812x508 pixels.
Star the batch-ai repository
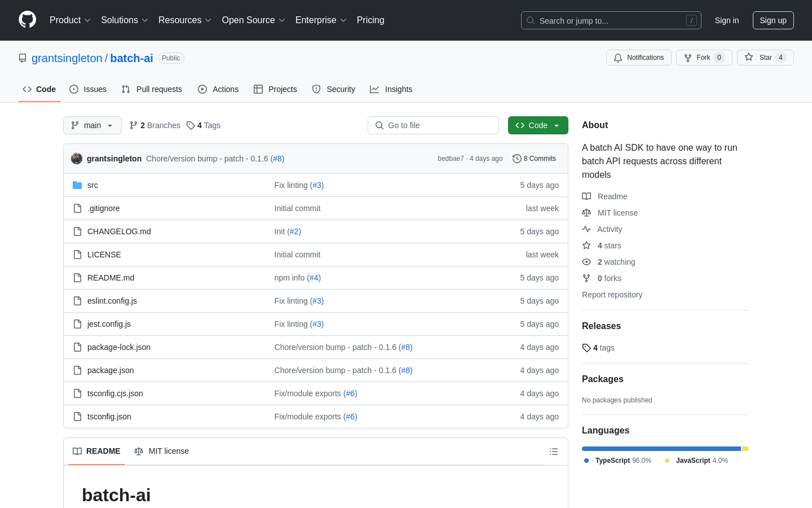click(x=765, y=58)
